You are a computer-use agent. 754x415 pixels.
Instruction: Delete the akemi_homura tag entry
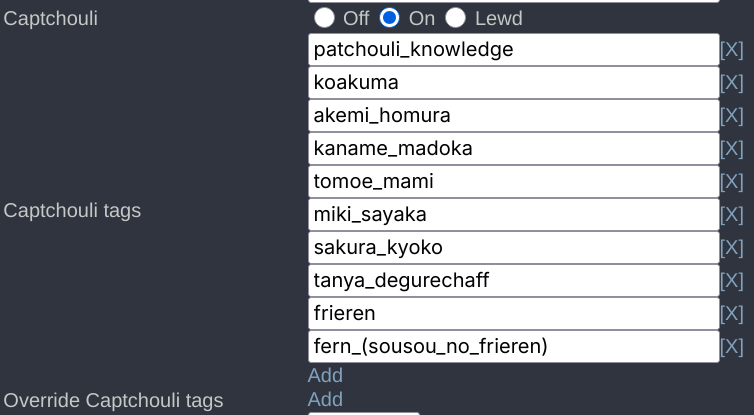coord(731,115)
